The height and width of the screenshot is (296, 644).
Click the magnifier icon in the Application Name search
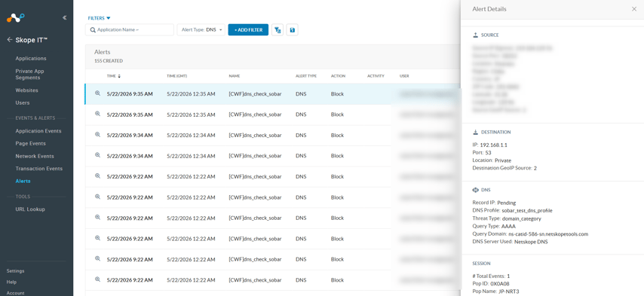(x=93, y=30)
